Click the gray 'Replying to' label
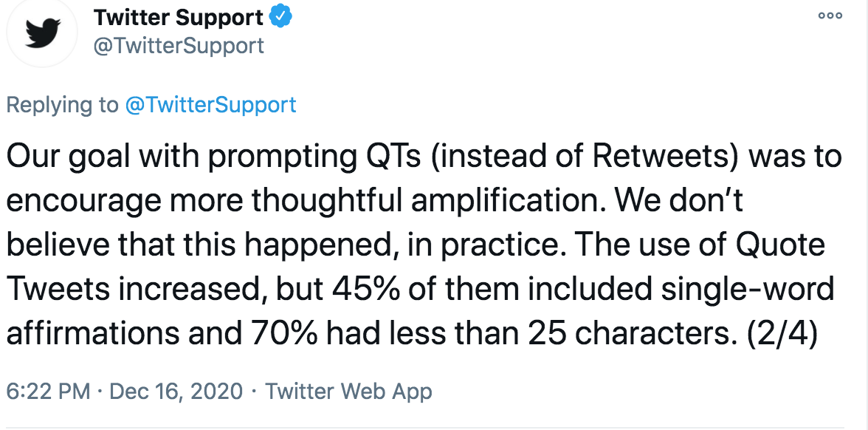868x430 pixels. (x=63, y=105)
